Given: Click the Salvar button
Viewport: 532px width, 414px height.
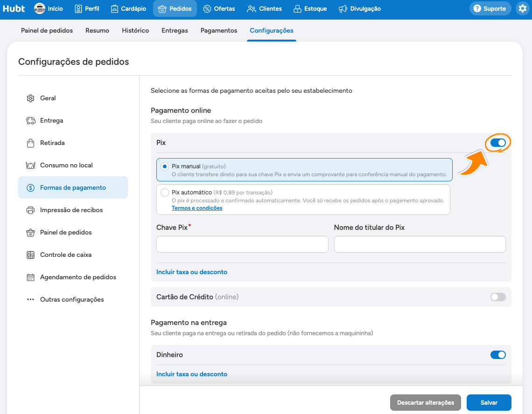Looking at the screenshot, I should [x=489, y=402].
